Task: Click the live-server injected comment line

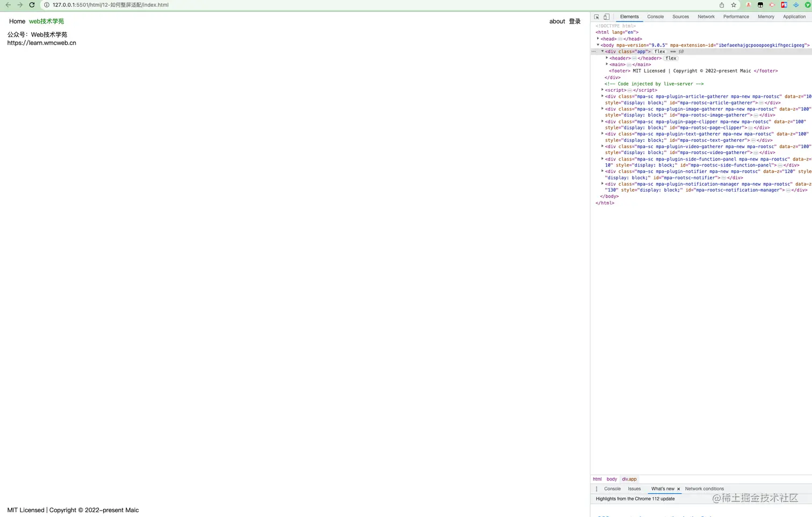Action: pyautogui.click(x=654, y=84)
